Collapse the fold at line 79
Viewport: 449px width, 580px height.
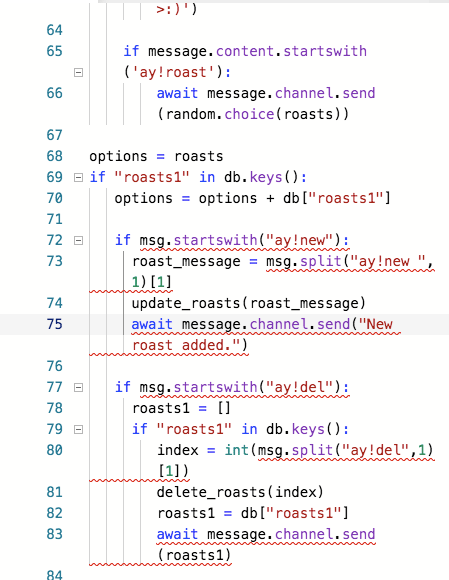pos(78,429)
